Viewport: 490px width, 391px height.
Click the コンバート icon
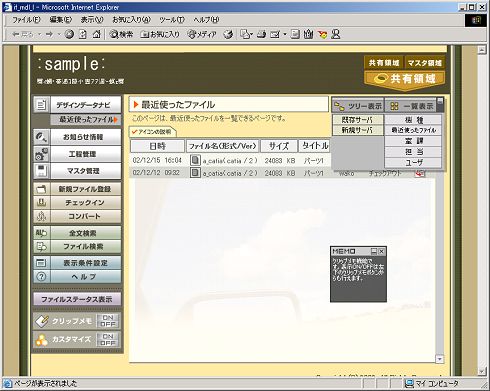pyautogui.click(x=41, y=216)
